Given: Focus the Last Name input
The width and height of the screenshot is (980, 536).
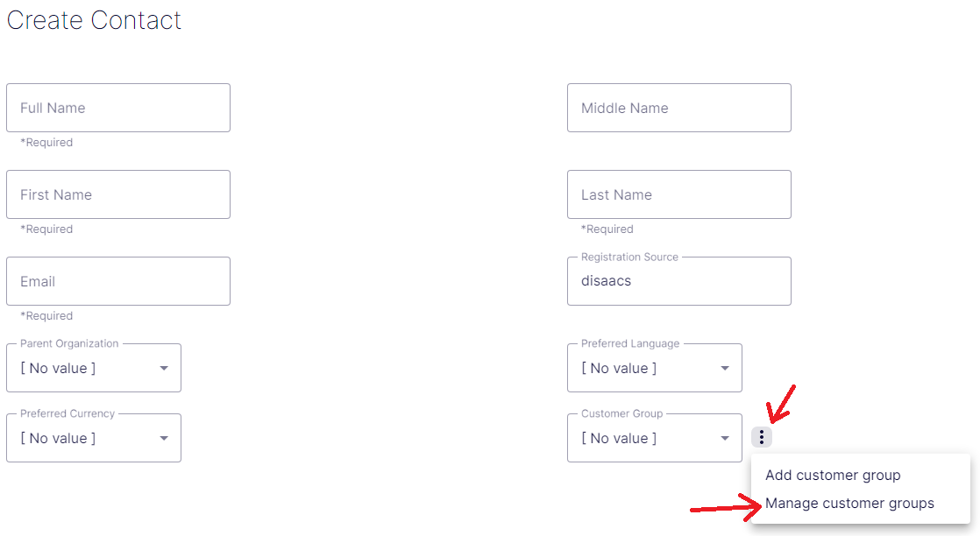Looking at the screenshot, I should 679,194.
